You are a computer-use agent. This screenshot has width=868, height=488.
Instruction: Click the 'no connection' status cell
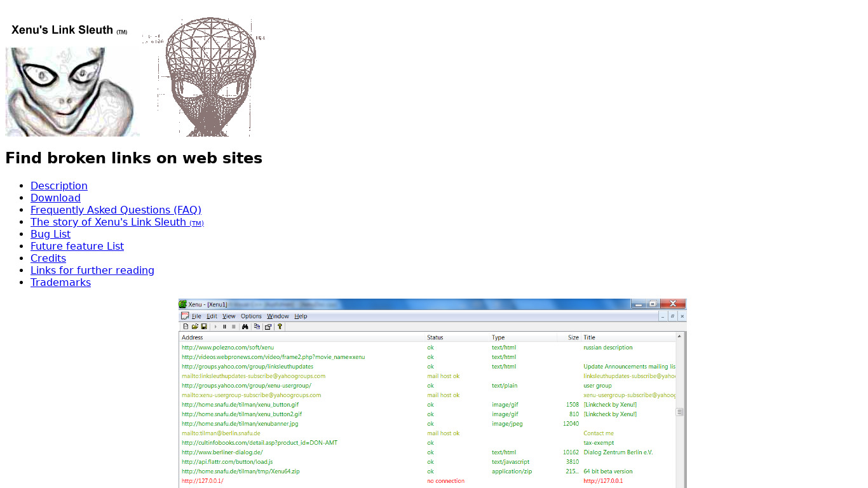(x=445, y=481)
